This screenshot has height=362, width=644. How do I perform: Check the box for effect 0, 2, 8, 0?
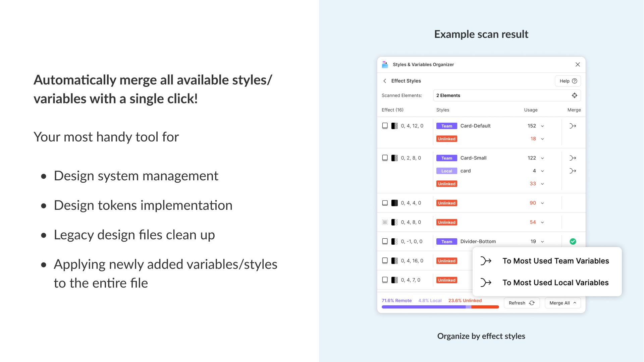(x=385, y=158)
